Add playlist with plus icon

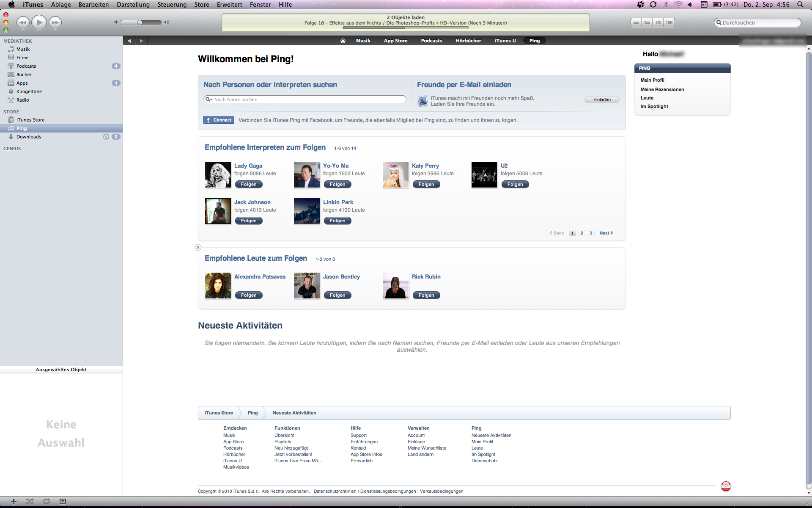coord(14,501)
